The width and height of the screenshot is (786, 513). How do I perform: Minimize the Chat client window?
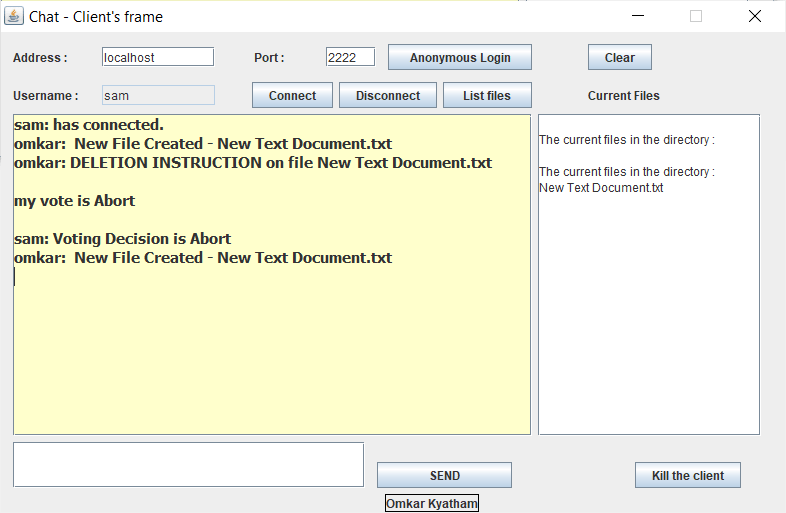point(638,16)
